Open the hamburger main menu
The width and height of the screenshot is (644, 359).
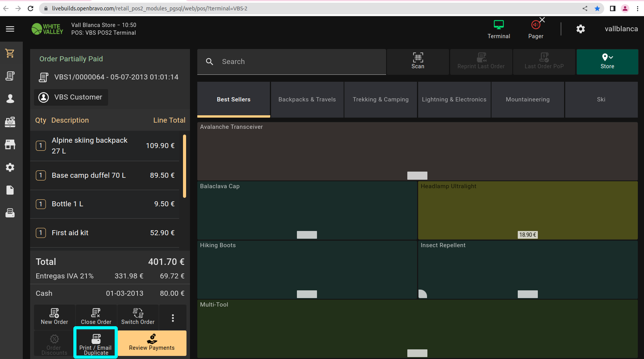(x=10, y=29)
